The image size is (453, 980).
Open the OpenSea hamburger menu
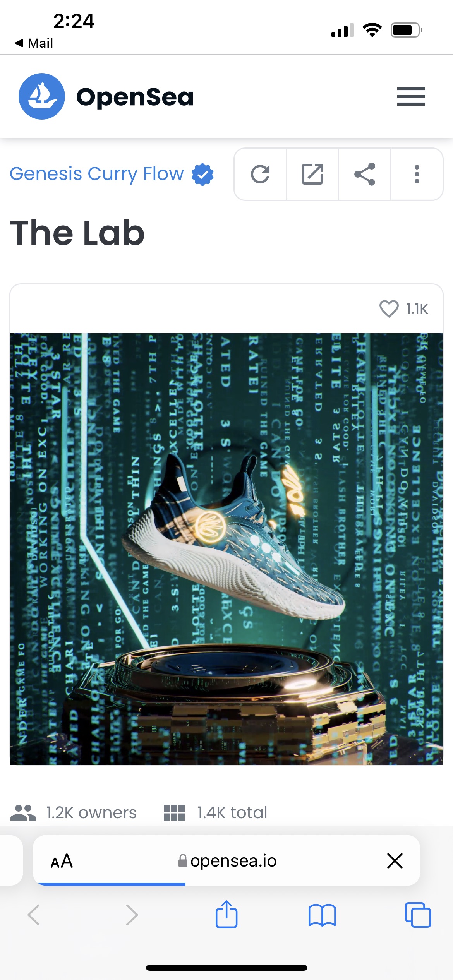[x=411, y=96]
